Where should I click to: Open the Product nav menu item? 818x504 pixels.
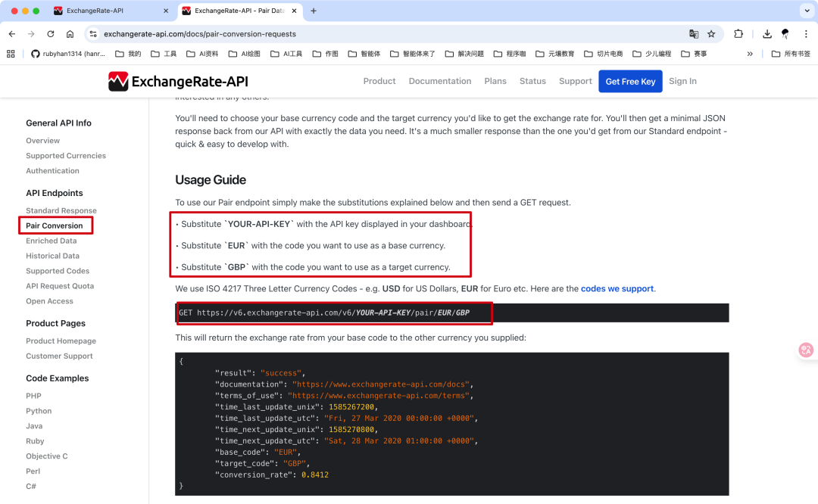click(x=379, y=81)
